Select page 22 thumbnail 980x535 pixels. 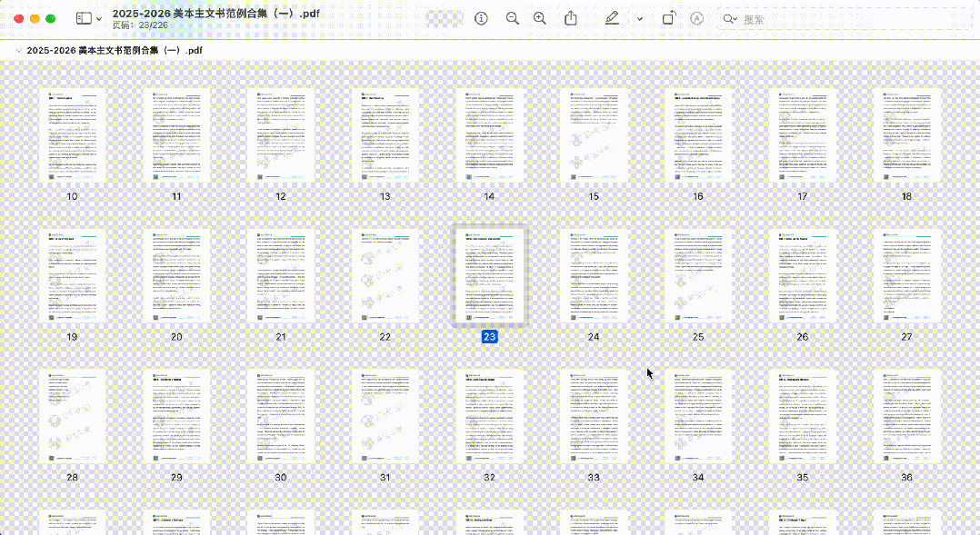[385, 276]
